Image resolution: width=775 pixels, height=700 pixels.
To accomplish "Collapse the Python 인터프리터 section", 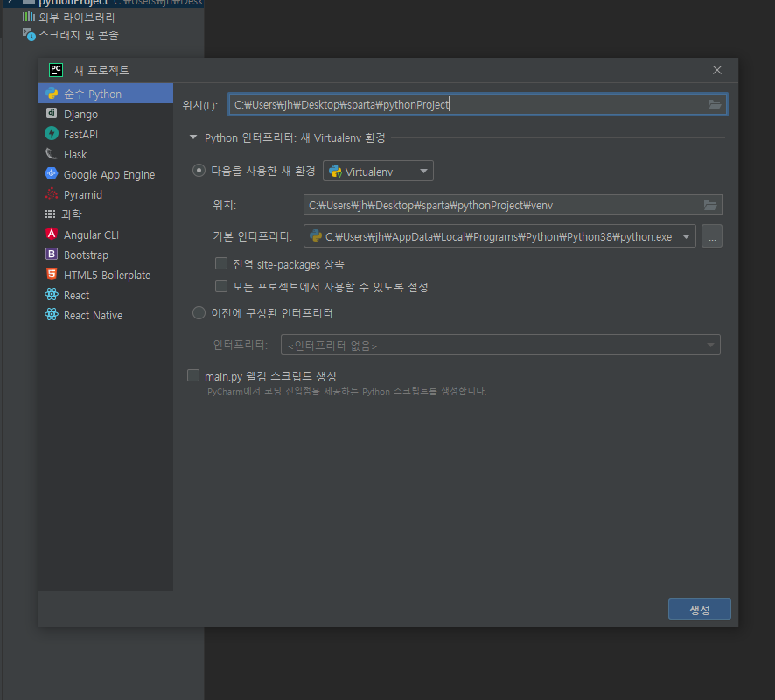I will (x=193, y=137).
